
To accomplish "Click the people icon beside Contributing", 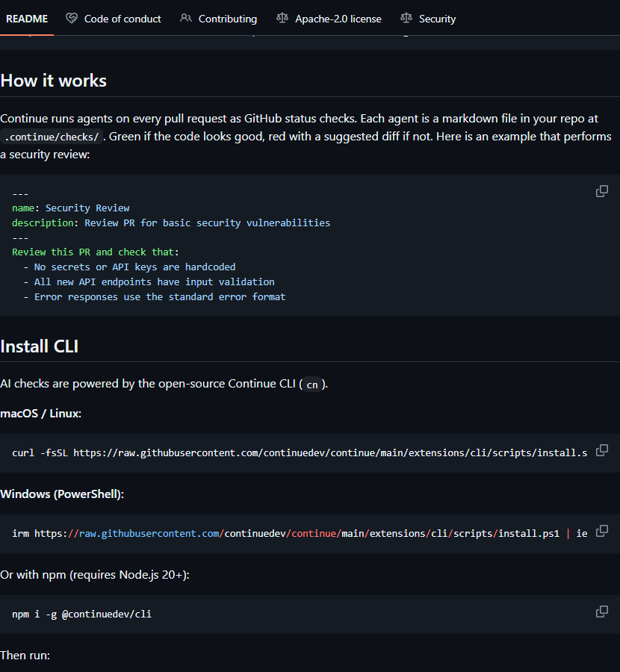I will [186, 19].
